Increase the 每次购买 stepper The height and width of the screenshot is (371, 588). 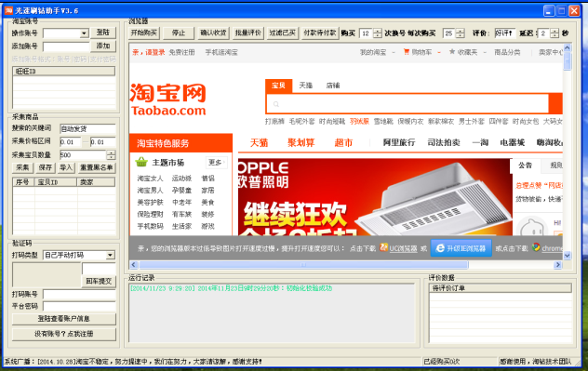(461, 31)
